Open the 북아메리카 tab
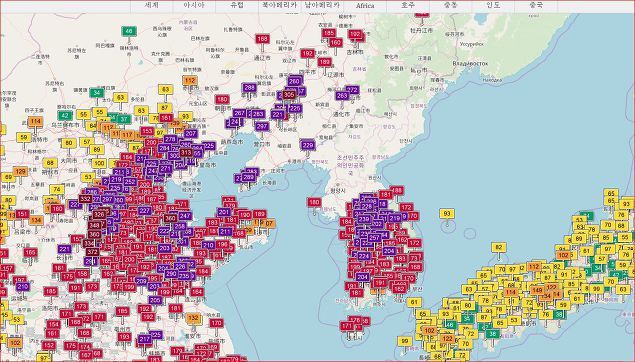635x362 pixels. (279, 5)
